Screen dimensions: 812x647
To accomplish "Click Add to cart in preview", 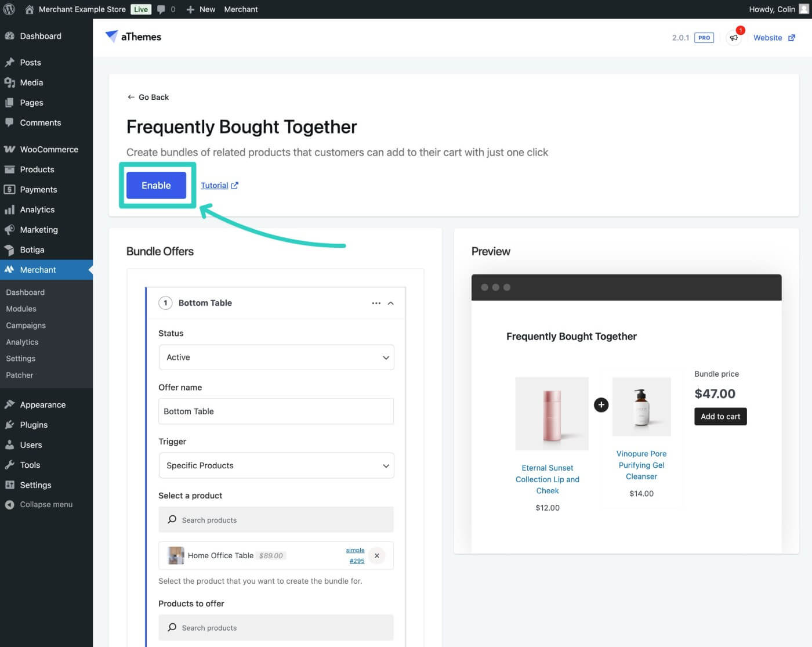I will tap(720, 417).
